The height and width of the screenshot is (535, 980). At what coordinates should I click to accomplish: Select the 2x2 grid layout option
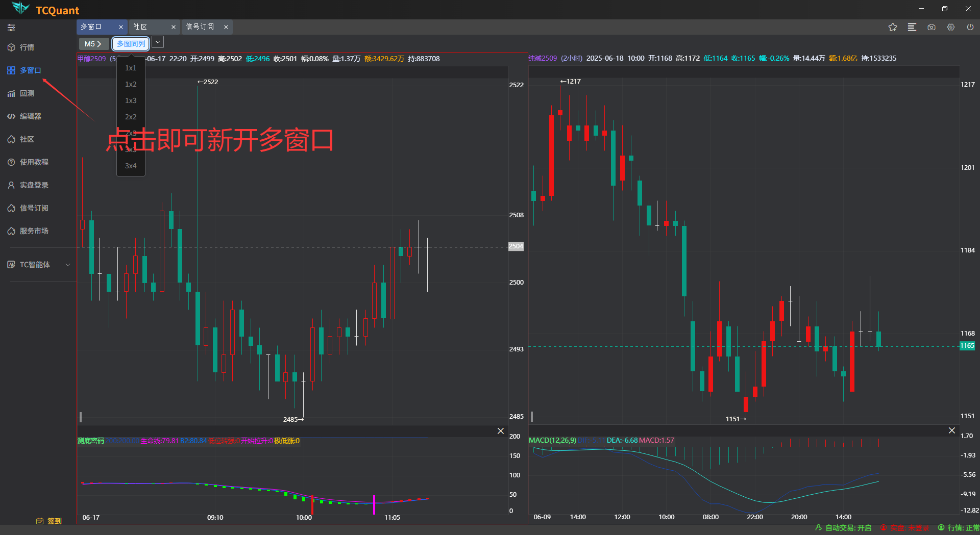click(130, 117)
